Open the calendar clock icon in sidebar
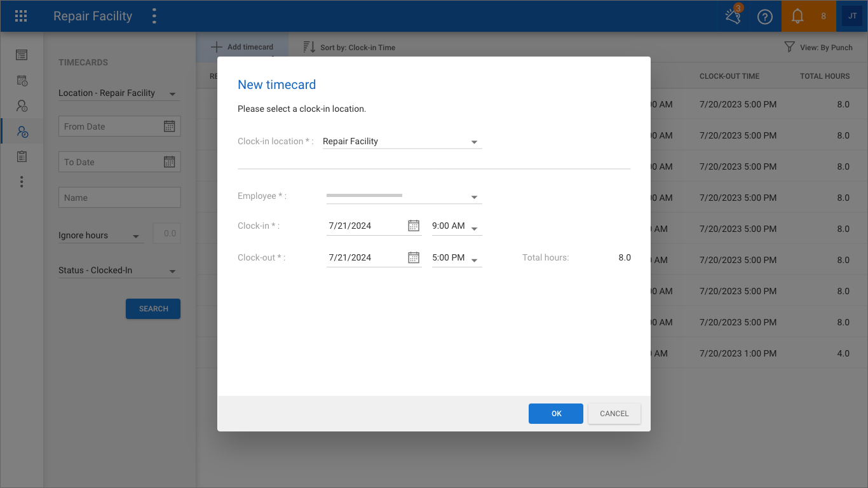Image resolution: width=868 pixels, height=488 pixels. (22, 81)
